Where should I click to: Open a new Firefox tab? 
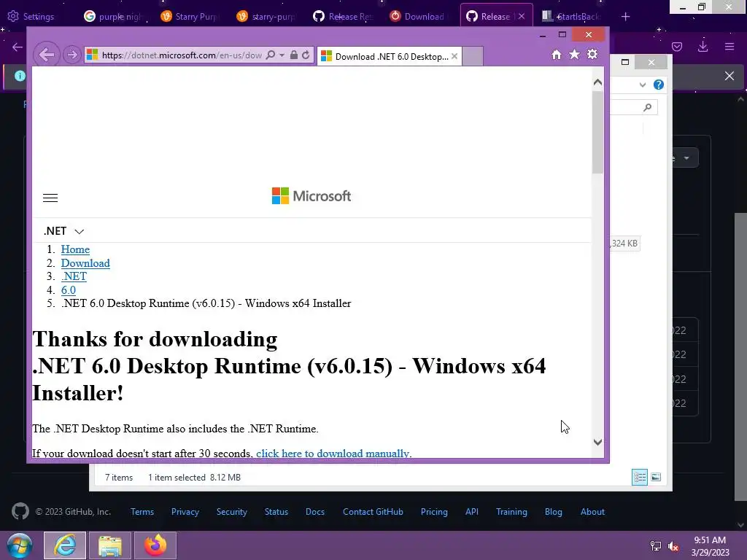point(625,17)
